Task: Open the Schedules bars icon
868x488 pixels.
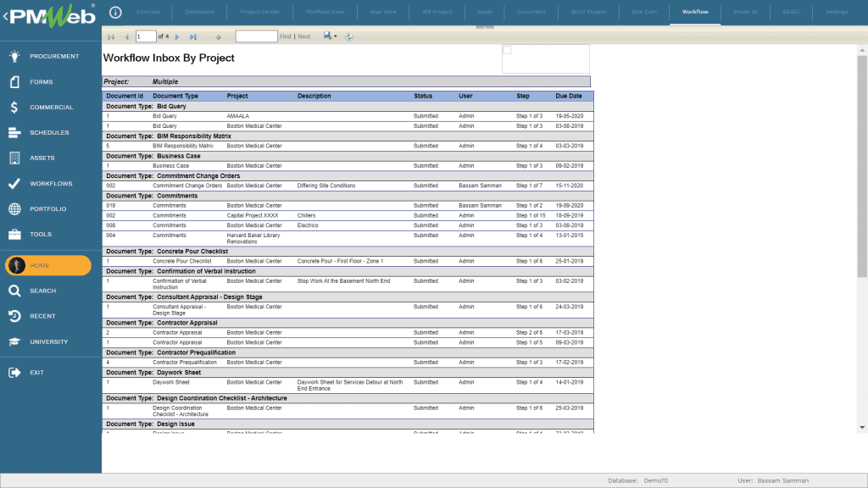Action: click(x=15, y=132)
